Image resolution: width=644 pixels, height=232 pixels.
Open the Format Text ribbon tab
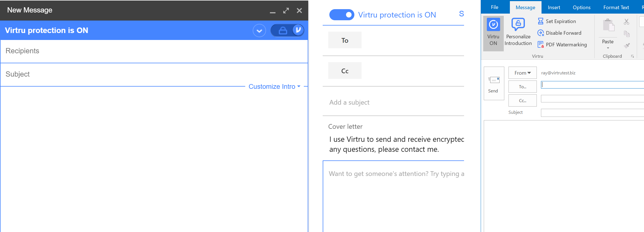pyautogui.click(x=616, y=7)
